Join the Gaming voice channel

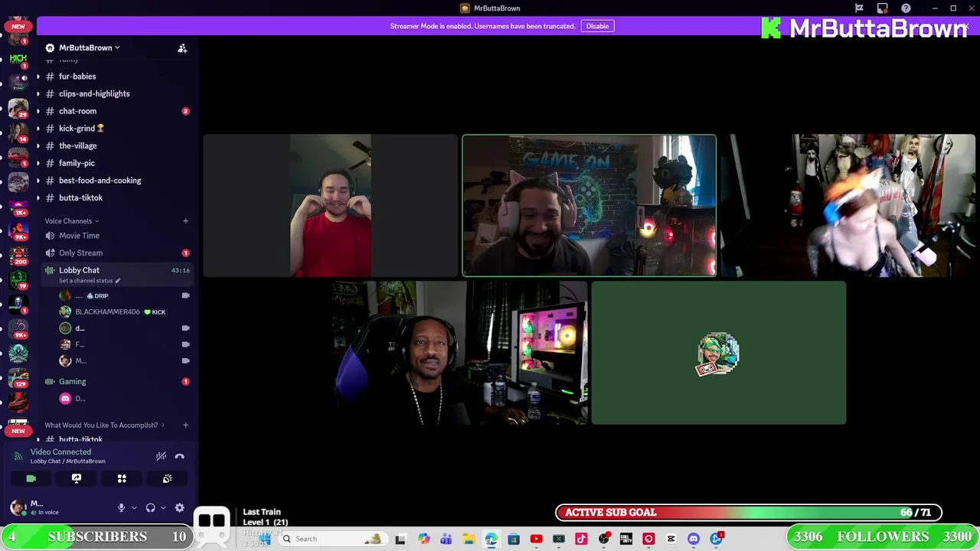pyautogui.click(x=73, y=381)
